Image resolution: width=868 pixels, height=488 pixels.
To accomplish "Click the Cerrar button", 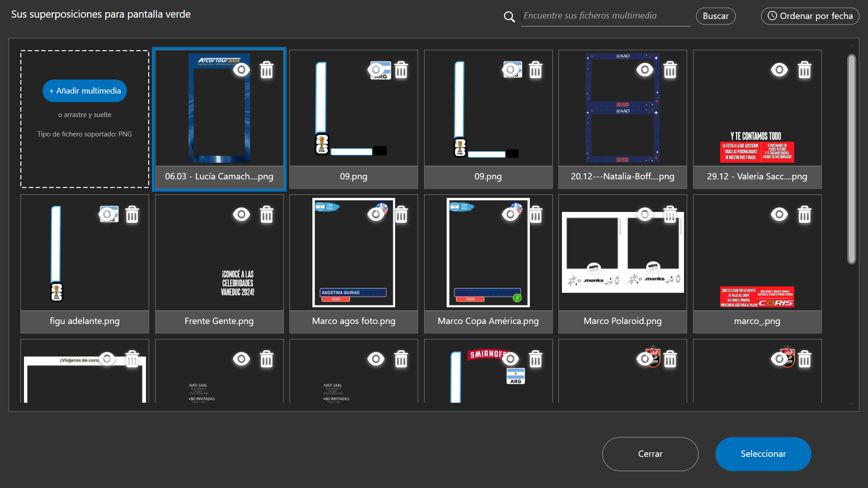I will click(x=650, y=454).
